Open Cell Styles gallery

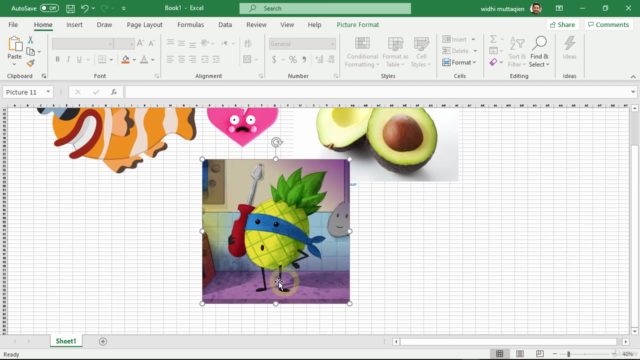tap(421, 52)
